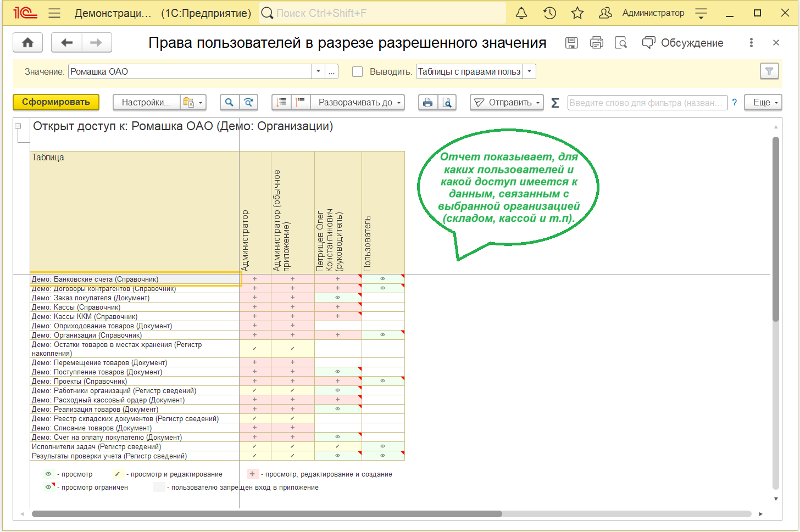Click the sum sigma icon

tap(555, 103)
